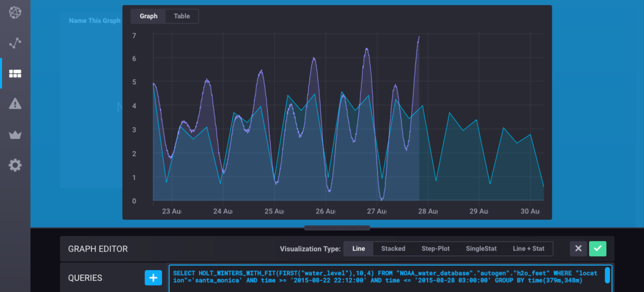The image size is (644, 292).
Task: Click the query editor scrollbar
Action: (607, 275)
